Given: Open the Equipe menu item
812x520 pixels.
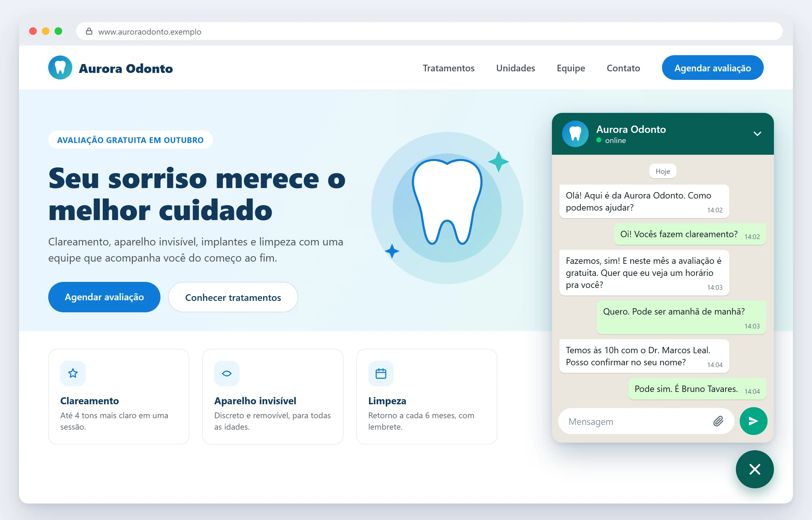Looking at the screenshot, I should (x=571, y=68).
